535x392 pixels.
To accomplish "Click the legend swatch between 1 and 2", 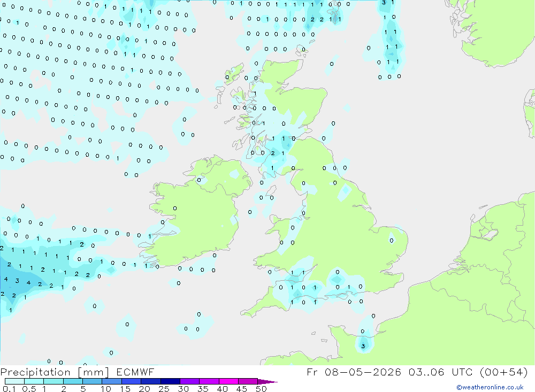I will pyautogui.click(x=53, y=381).
